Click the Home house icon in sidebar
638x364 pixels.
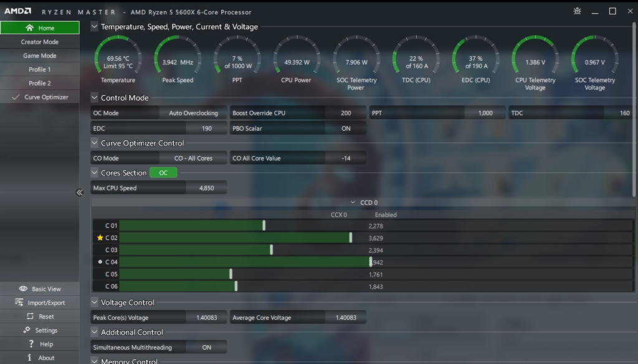coord(29,27)
